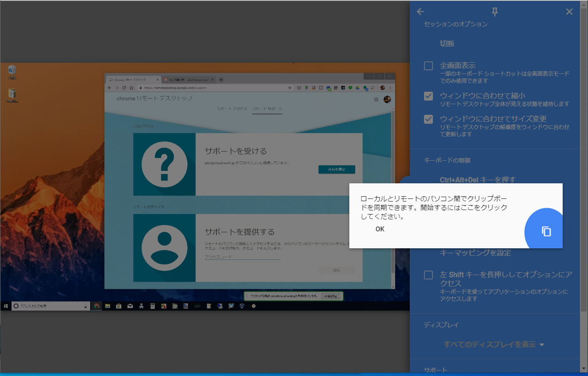Open File Explorer from remote taskbar
Image resolution: width=588 pixels, height=376 pixels.
[108, 306]
